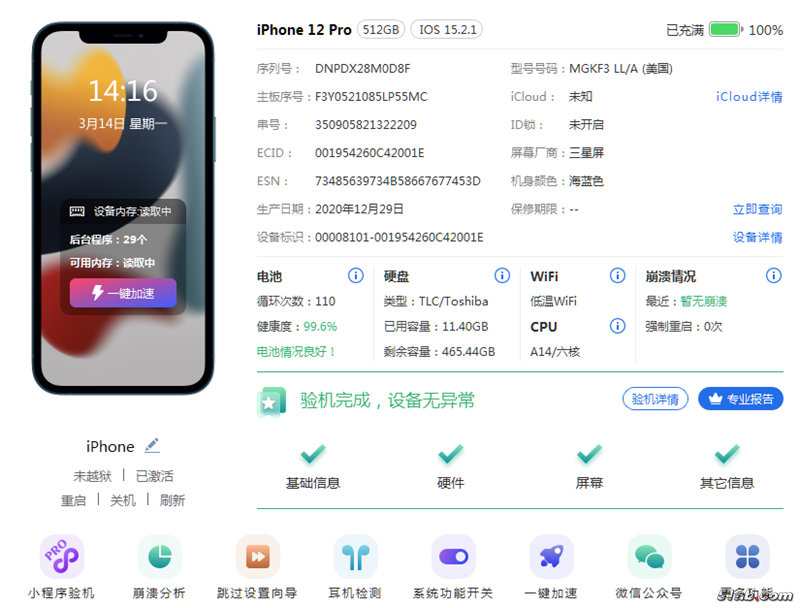Click 暂无崩溃 crash status
This screenshot has width=800, height=608.
pos(704,301)
